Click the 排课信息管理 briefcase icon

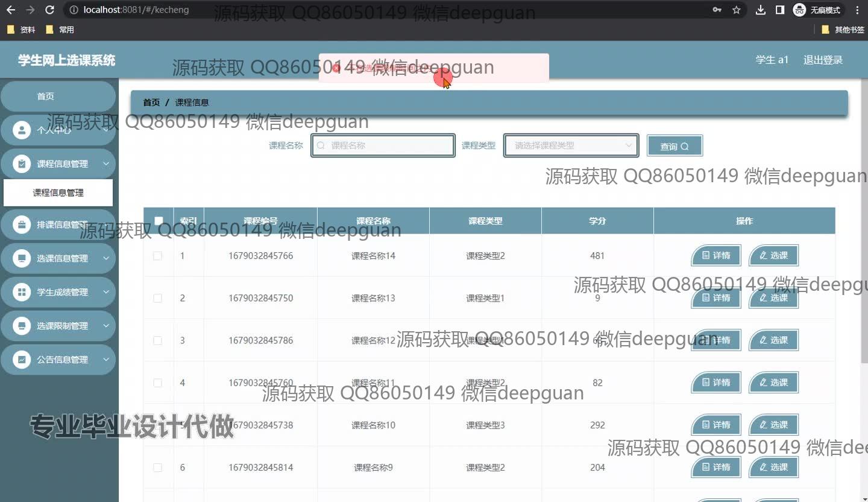click(x=22, y=225)
